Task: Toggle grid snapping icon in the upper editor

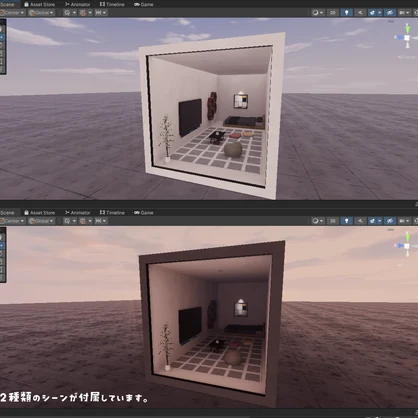Action: [x=83, y=13]
